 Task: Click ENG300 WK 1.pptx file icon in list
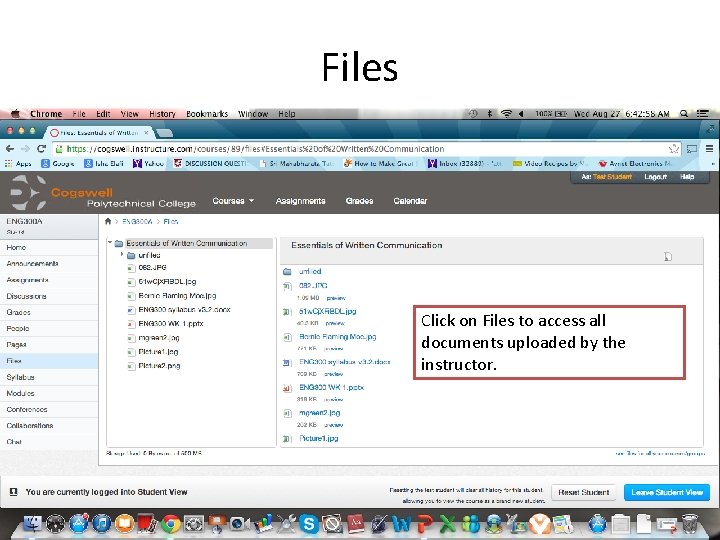(287, 388)
